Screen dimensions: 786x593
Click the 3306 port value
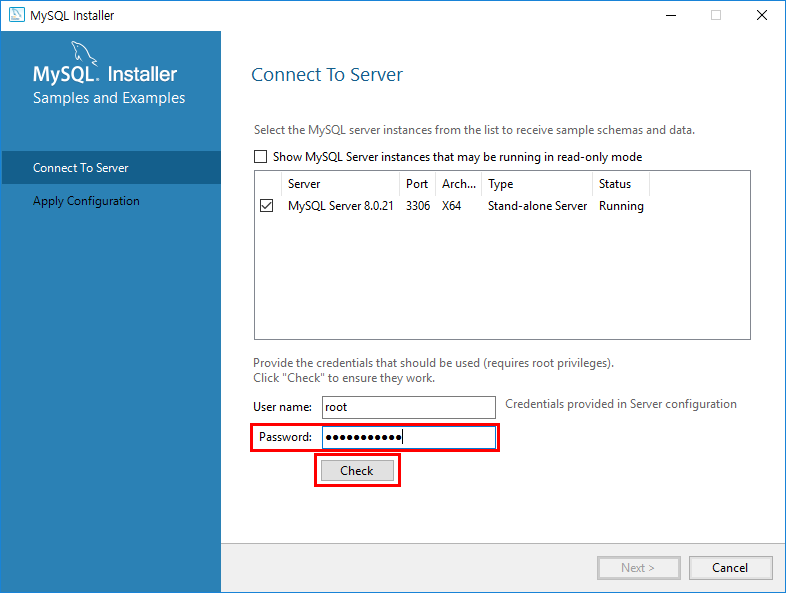pyautogui.click(x=418, y=206)
